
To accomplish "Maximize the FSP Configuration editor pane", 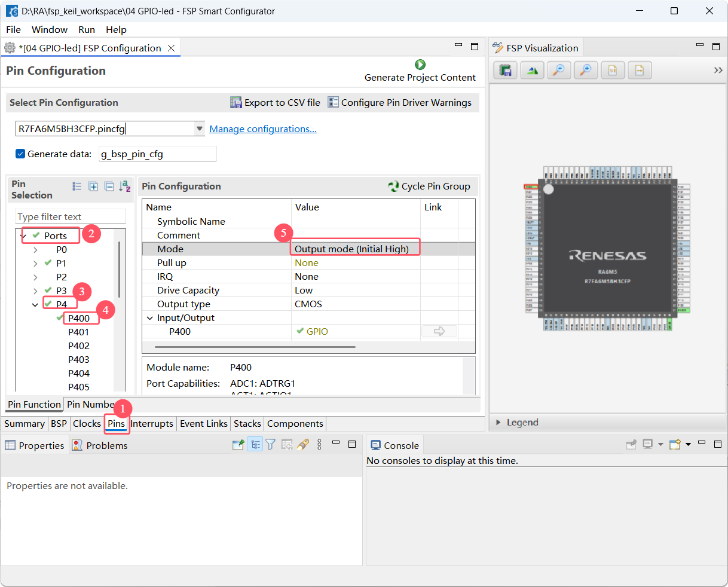I will coord(475,46).
